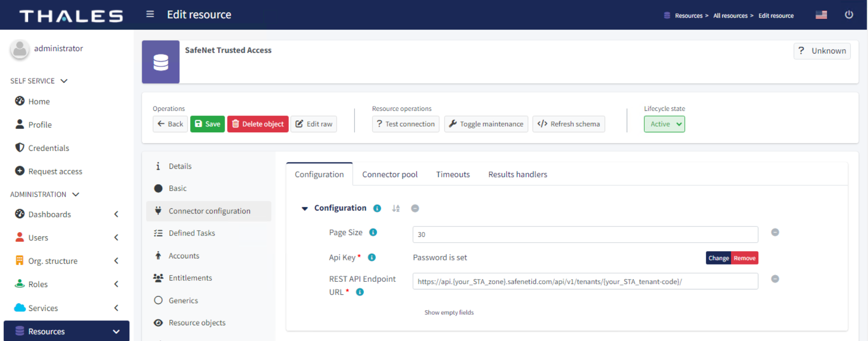Switch to the Connector pool tab
Viewport: 868px width, 341px height.
point(390,174)
